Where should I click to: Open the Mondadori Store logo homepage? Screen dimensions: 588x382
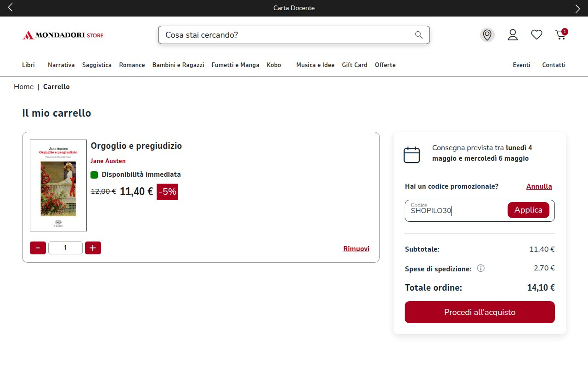pos(63,35)
